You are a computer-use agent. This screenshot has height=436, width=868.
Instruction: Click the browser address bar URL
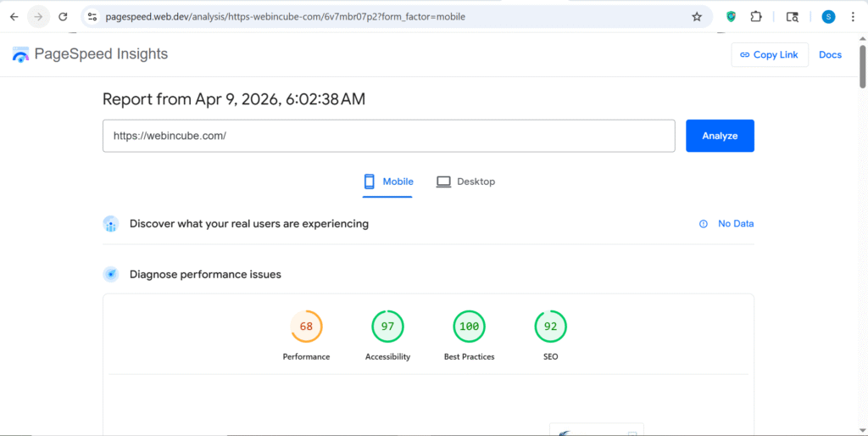[285, 17]
